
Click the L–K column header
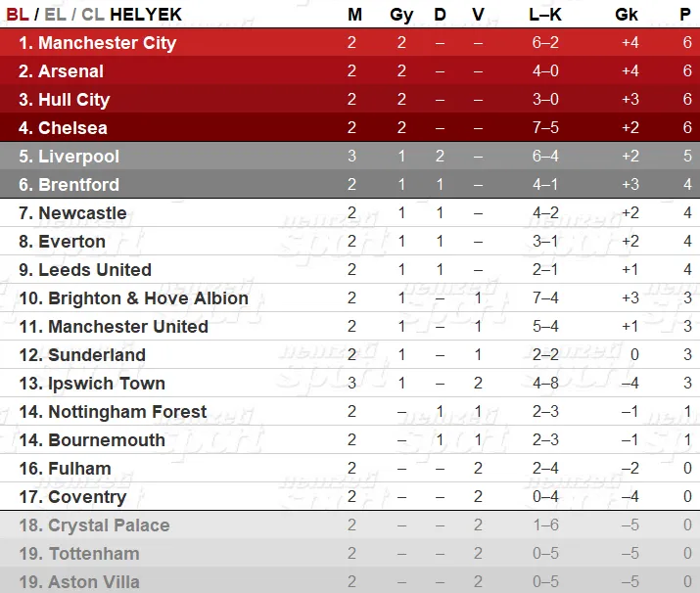(x=545, y=15)
